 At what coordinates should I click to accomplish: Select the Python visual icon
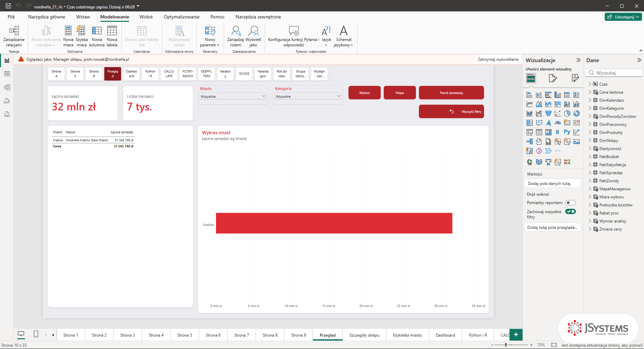tap(567, 132)
